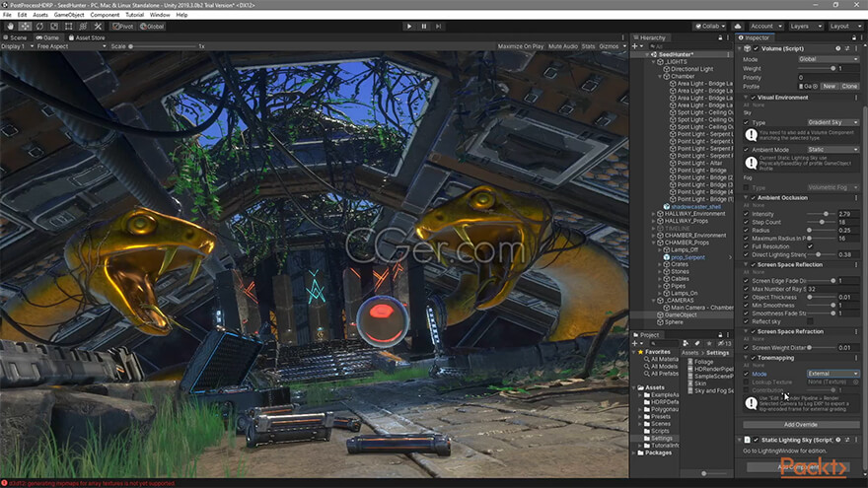Open the Tonemapping options menu
Viewport: 868px width, 488px height.
coord(856,358)
